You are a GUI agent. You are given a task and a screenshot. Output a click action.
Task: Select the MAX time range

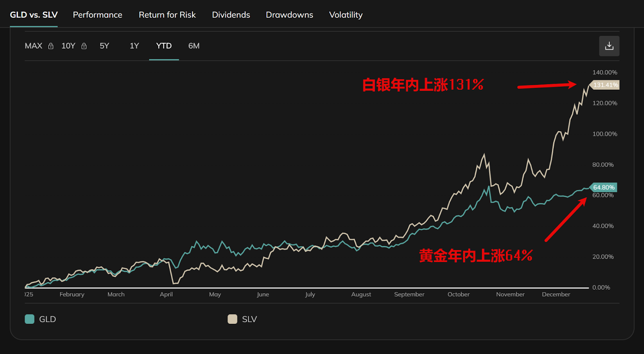[x=33, y=46]
